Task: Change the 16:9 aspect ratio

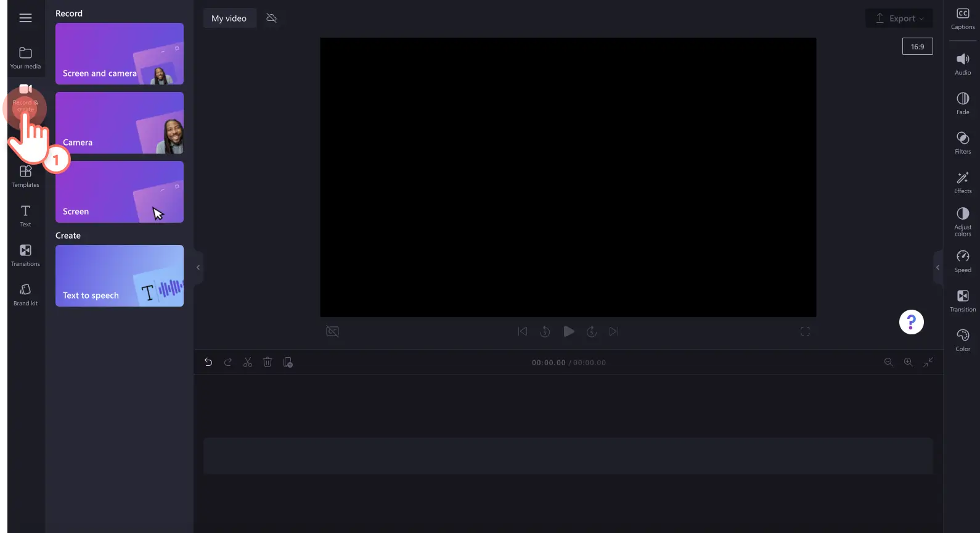Action: tap(917, 46)
